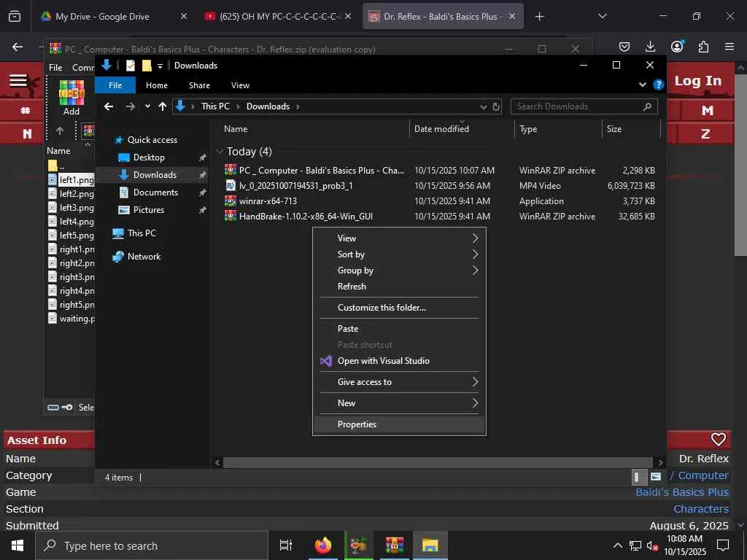747x560 pixels.
Task: Select Open with Visual Studio
Action: [399, 361]
